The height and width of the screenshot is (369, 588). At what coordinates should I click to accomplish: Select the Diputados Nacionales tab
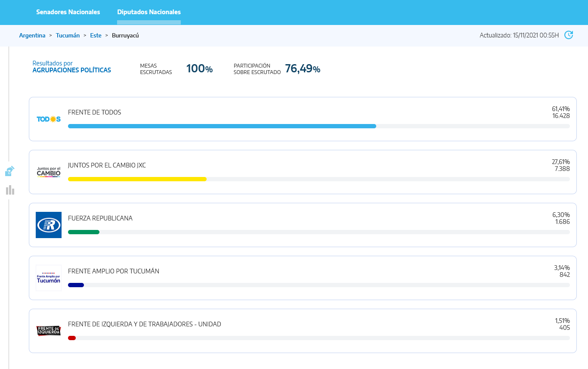click(149, 12)
